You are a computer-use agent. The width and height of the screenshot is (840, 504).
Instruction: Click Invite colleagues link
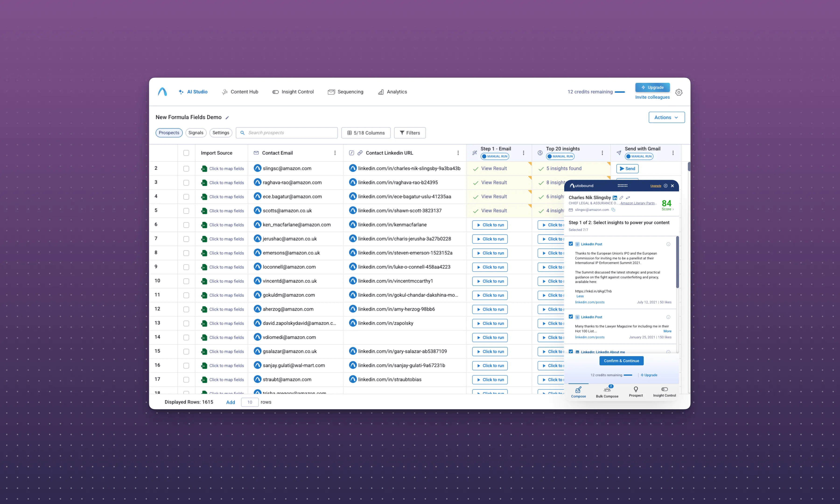pos(652,97)
